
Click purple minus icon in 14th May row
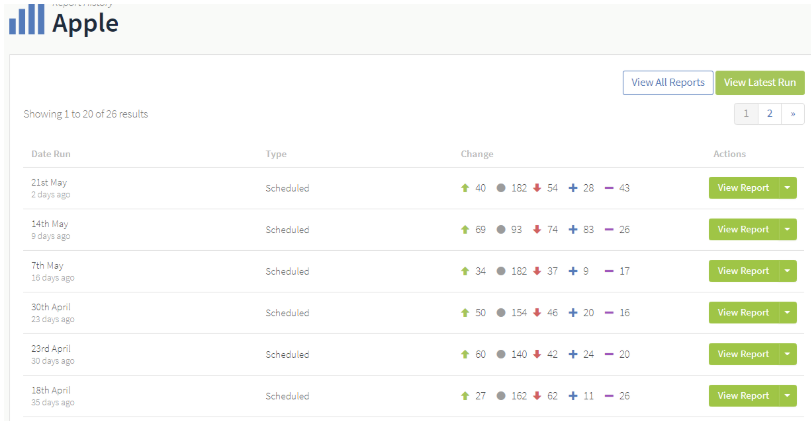(x=609, y=230)
